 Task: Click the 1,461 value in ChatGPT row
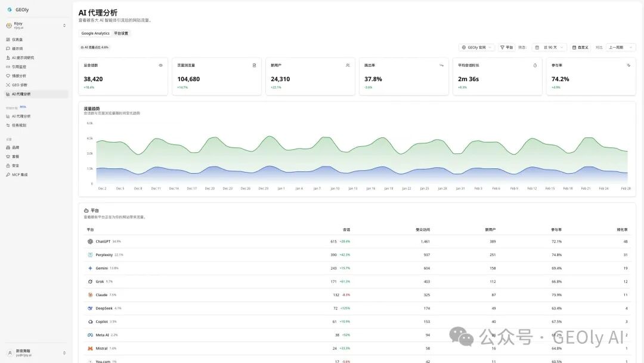(425, 241)
